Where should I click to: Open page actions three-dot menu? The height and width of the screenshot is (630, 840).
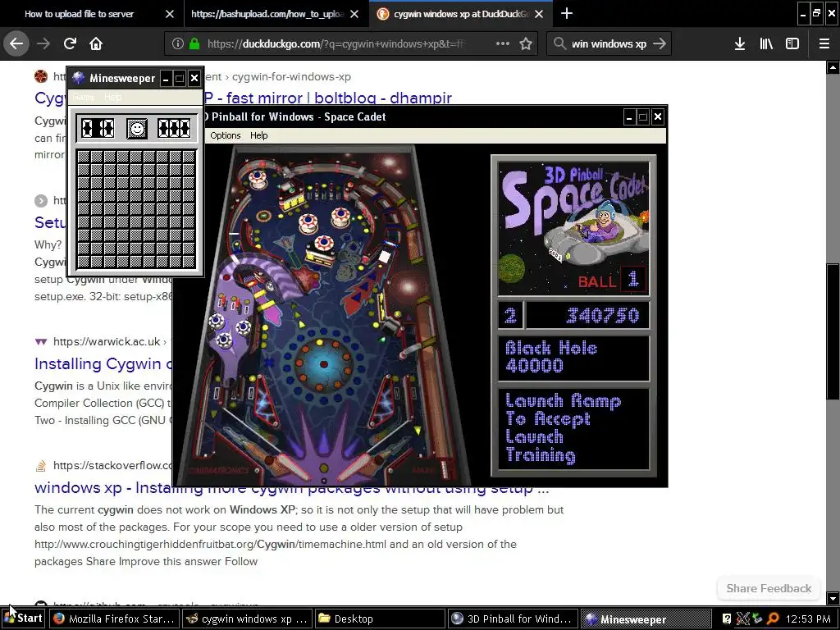[x=503, y=43]
